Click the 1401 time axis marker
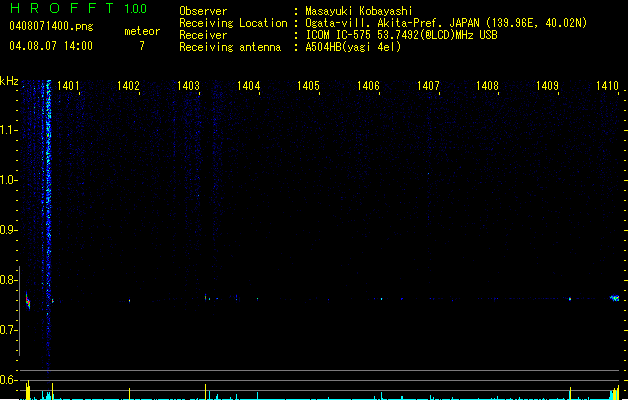Image resolution: width=629 pixels, height=400 pixels. (x=68, y=86)
